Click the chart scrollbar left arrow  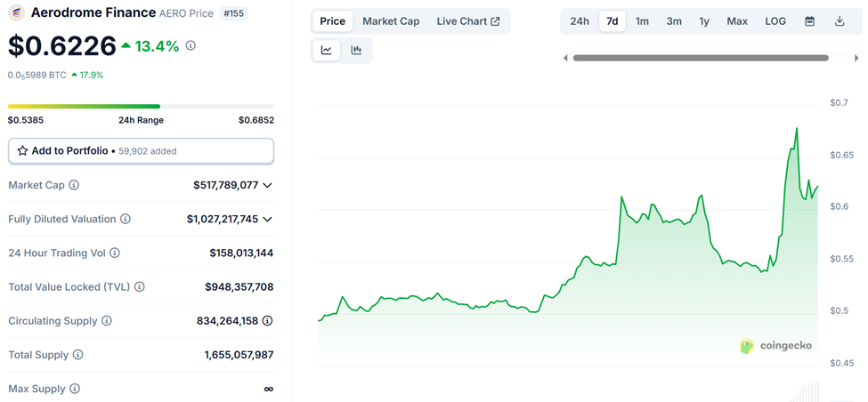(566, 58)
